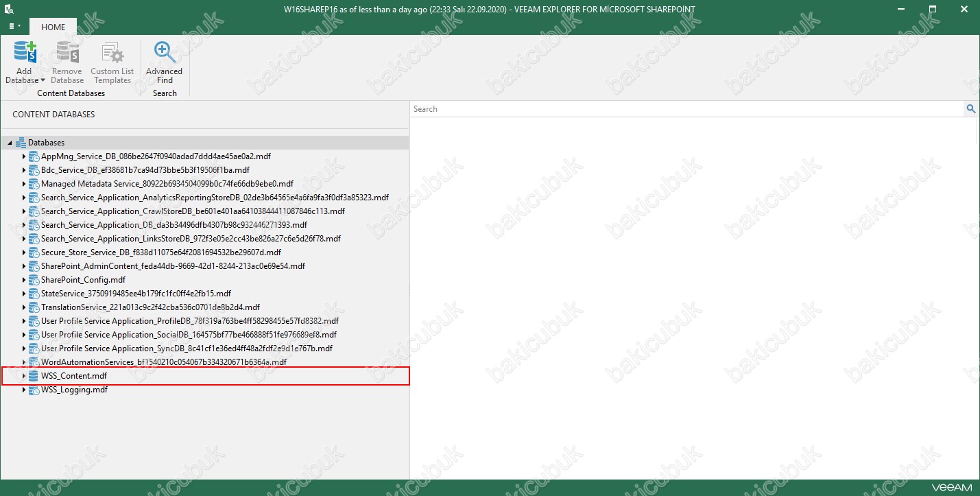Expand StateService database node
The image size is (980, 496).
tap(24, 294)
